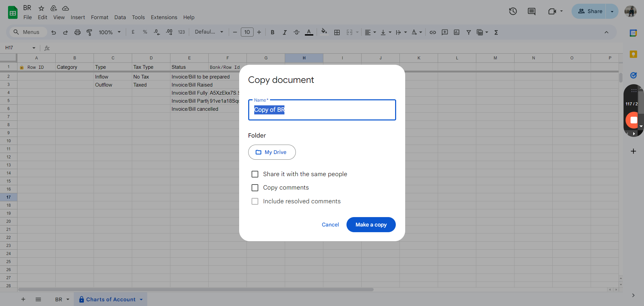The image size is (644, 306).
Task: Open Charts of Account tab menu arrow
Action: [141, 299]
